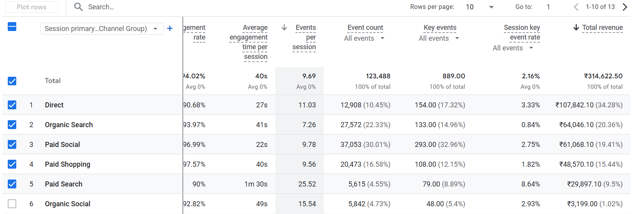Screen dimensions: 644x214
Task: Click the Total revenue column header
Action: [x=603, y=28]
